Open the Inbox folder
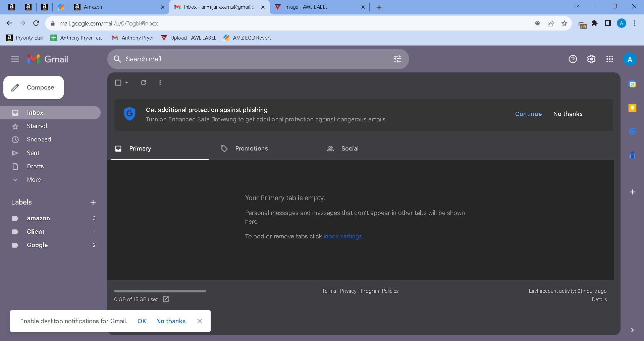The width and height of the screenshot is (644, 341). (x=50, y=113)
